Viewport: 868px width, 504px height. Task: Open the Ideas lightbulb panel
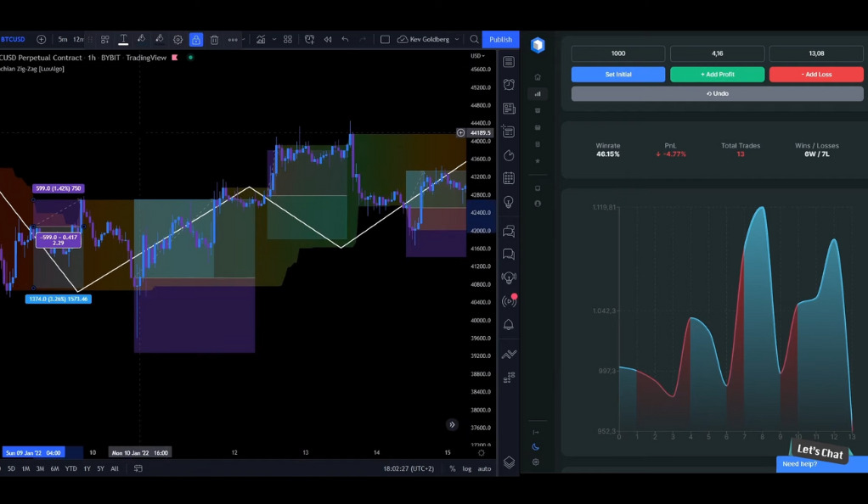[509, 202]
